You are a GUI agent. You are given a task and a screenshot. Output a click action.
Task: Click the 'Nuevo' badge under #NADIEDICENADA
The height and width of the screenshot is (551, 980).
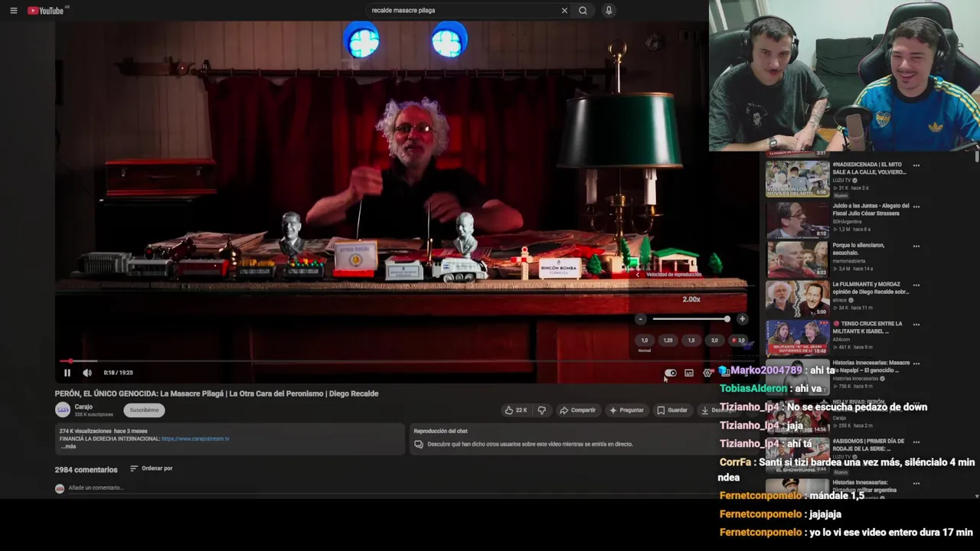point(841,196)
